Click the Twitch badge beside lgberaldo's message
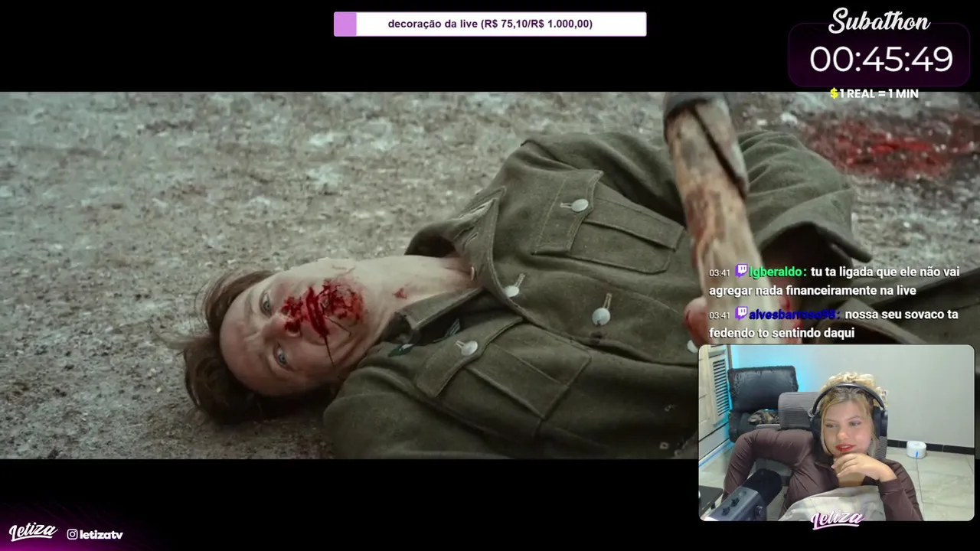 pos(741,271)
